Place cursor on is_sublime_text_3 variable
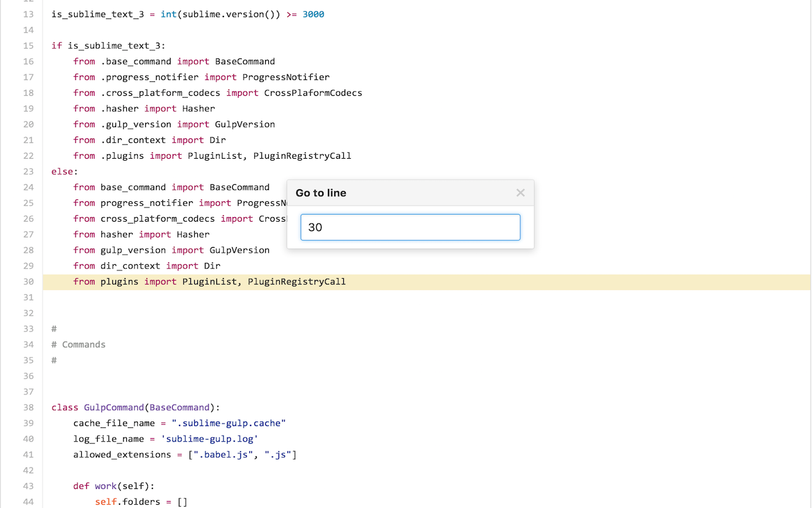This screenshot has width=812, height=508. click(x=97, y=14)
